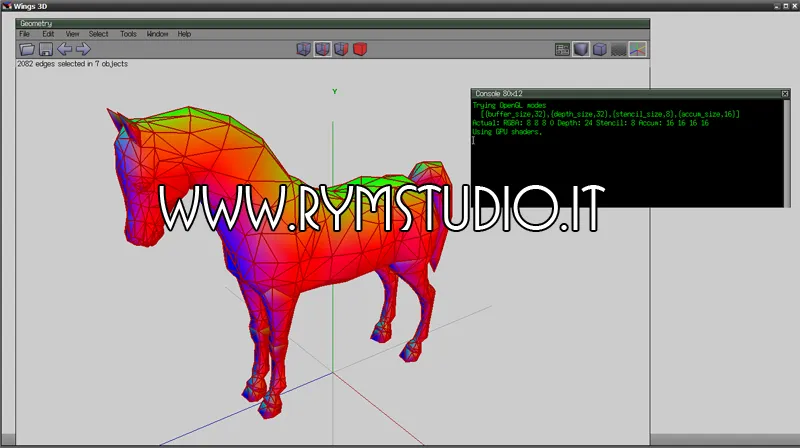Click the Console window vertical scrollbar
Image resolution: width=800 pixels, height=448 pixels.
click(x=787, y=153)
